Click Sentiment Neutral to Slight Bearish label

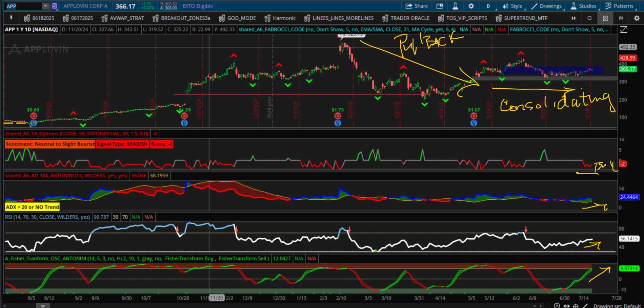50,144
